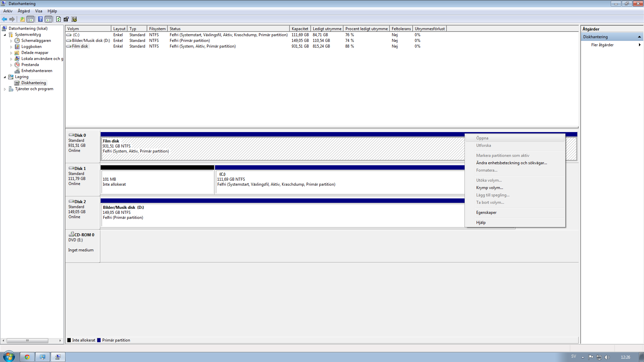Expand the Delade mappar node

11,53
